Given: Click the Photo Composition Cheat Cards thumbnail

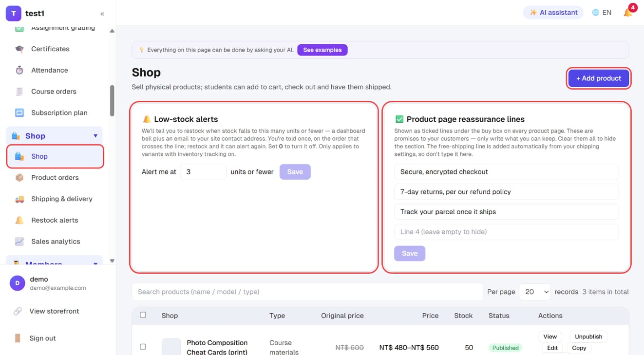Looking at the screenshot, I should [x=171, y=347].
